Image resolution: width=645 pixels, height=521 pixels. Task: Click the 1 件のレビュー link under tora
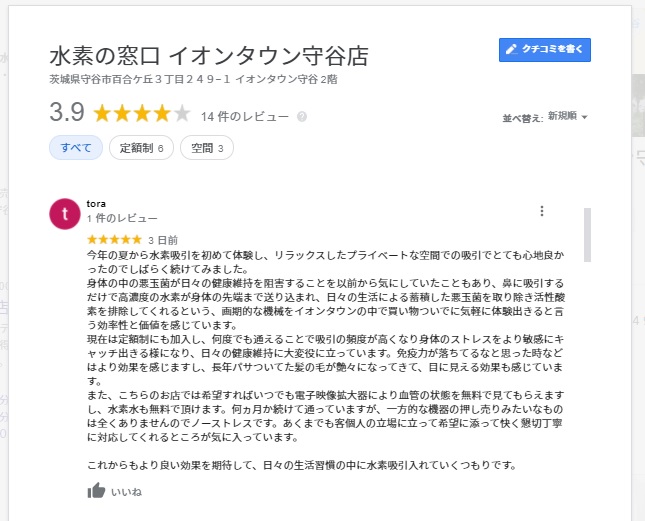point(122,217)
